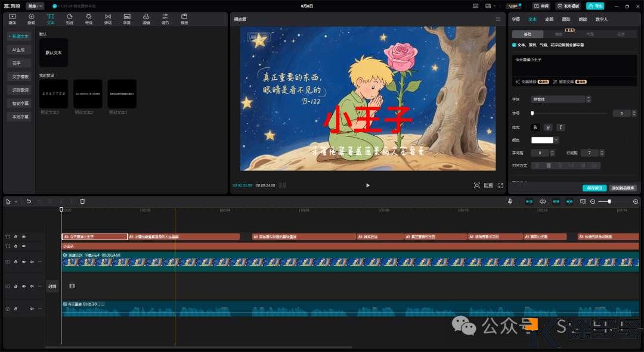This screenshot has width=644, height=352.
Task: Click the undo arrow in timeline toolbar
Action: (x=29, y=201)
